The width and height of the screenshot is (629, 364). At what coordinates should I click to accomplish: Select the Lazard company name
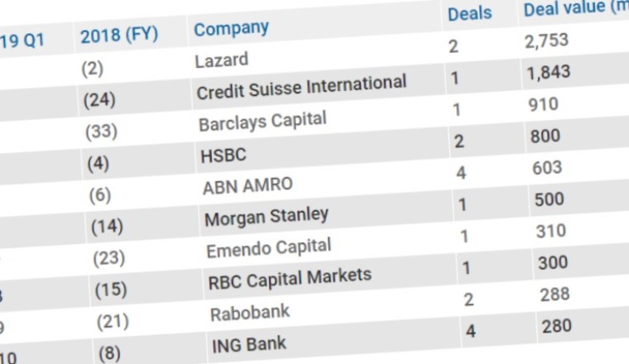(x=221, y=61)
